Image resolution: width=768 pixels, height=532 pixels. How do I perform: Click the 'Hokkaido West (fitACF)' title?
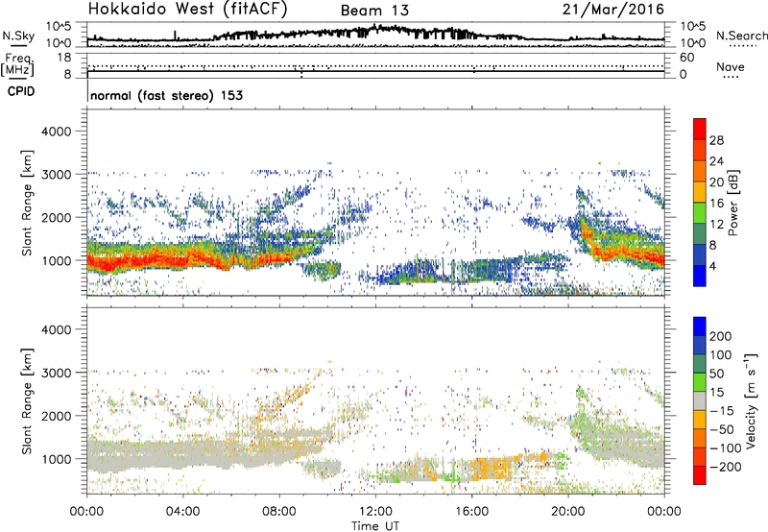187,10
